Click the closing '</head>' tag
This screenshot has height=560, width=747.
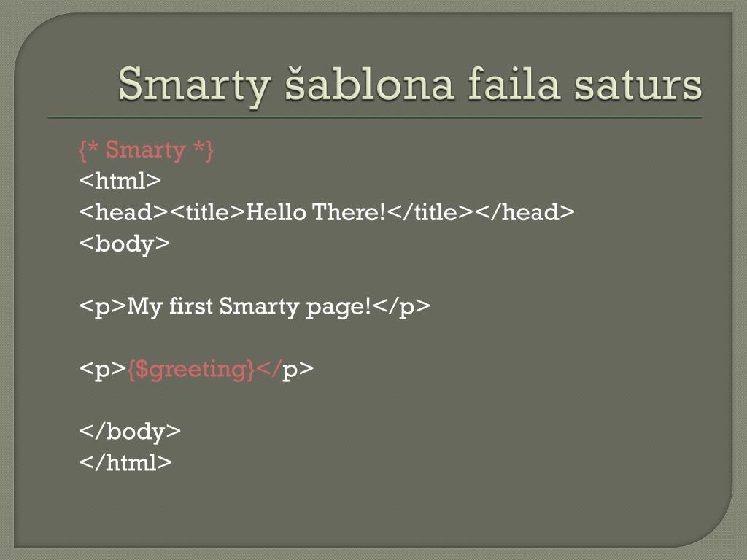525,212
